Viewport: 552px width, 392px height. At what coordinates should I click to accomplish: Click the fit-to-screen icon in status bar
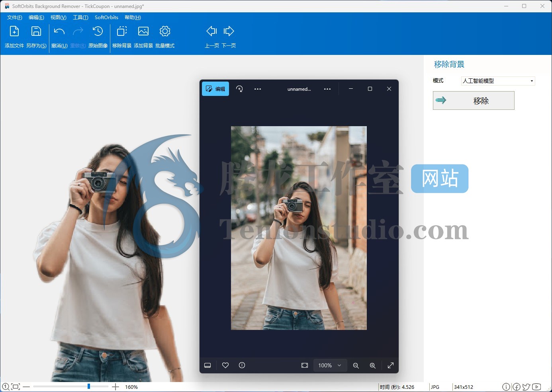pyautogui.click(x=16, y=387)
